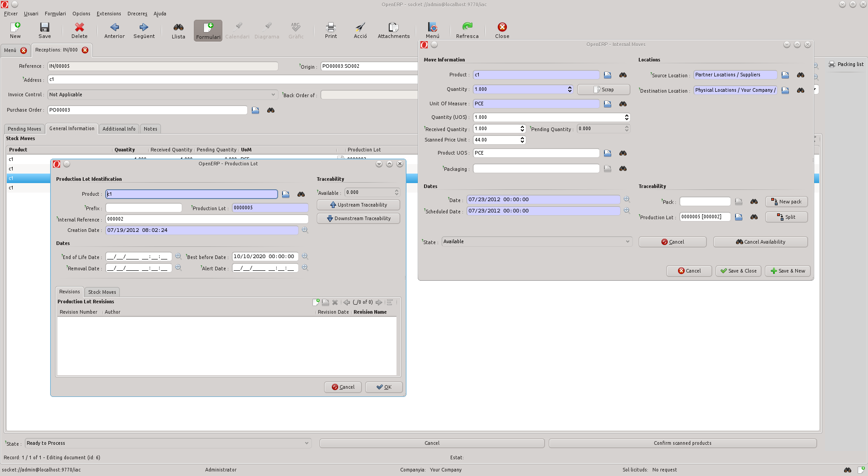868x476 pixels.
Task: Sort by Revision Name column header
Action: 370,312
